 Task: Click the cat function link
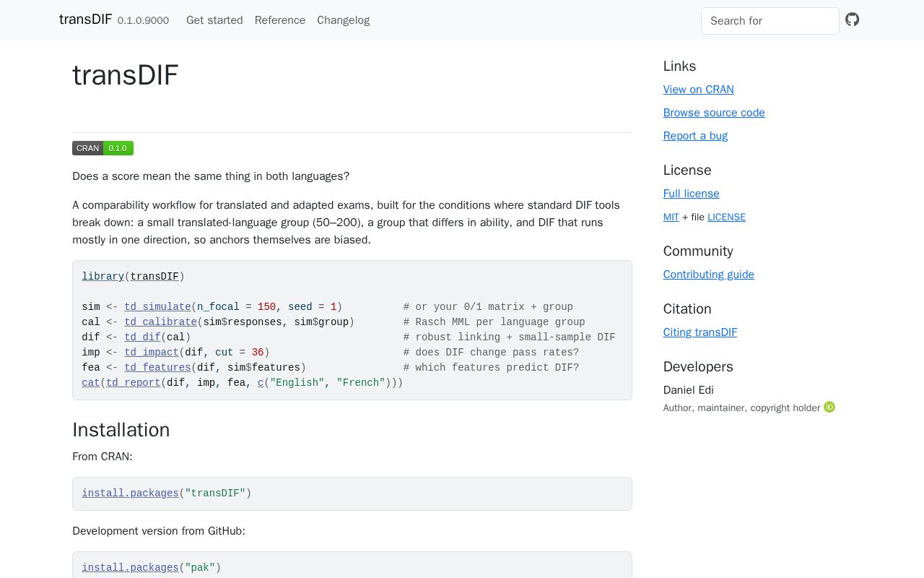tap(91, 383)
